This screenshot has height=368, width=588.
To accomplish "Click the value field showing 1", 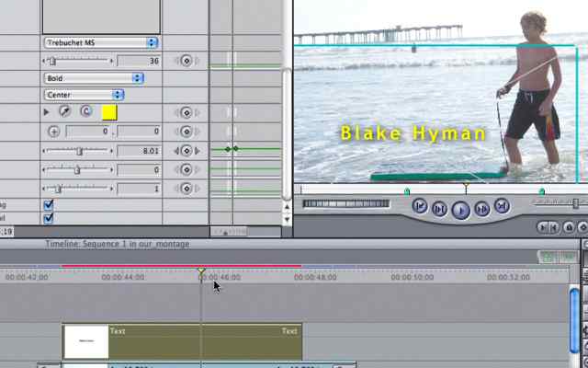I will point(139,189).
